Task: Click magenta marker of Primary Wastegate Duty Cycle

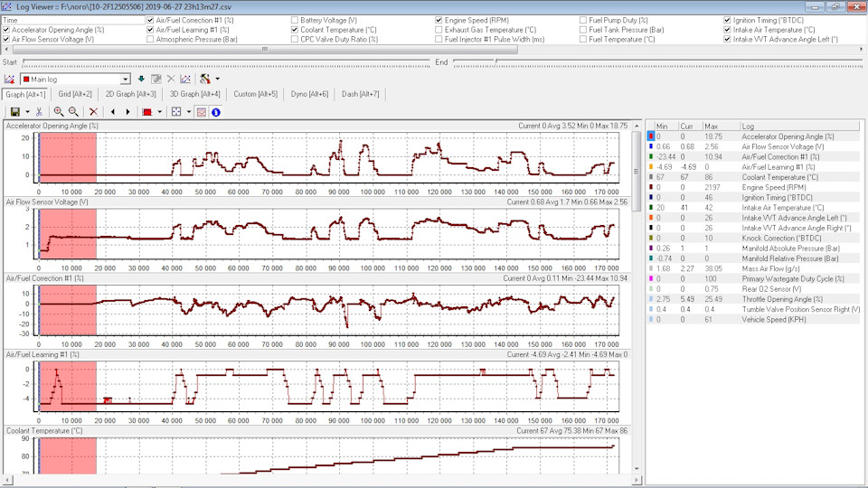Action: click(x=651, y=279)
